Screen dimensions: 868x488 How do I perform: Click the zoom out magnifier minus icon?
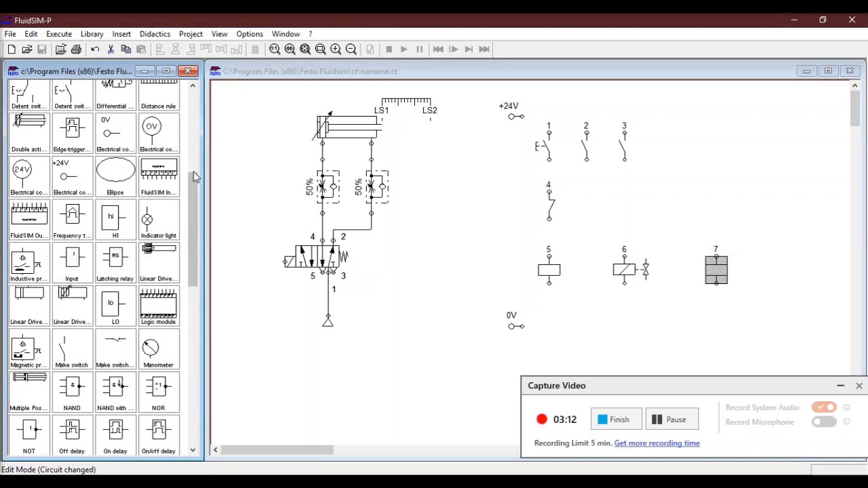click(x=351, y=49)
